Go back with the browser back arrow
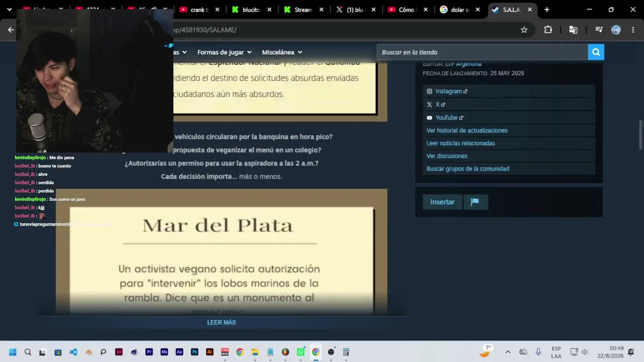 click(11, 30)
